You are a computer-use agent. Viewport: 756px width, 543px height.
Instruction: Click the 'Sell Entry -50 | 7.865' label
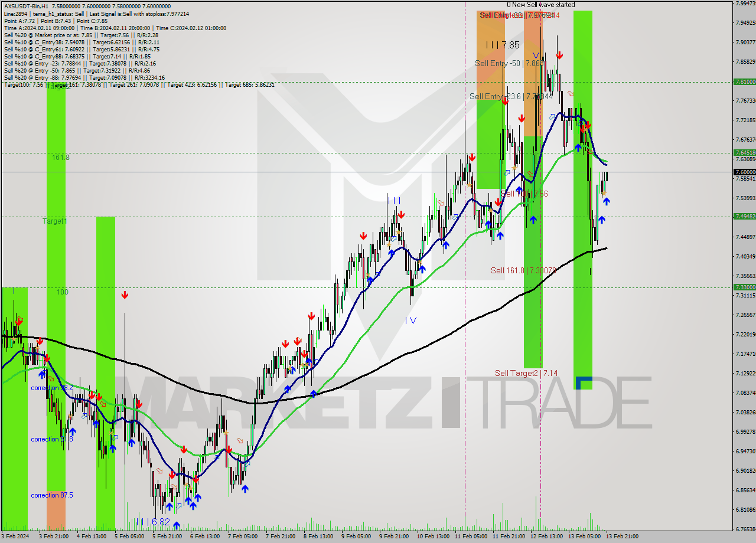pyautogui.click(x=509, y=63)
